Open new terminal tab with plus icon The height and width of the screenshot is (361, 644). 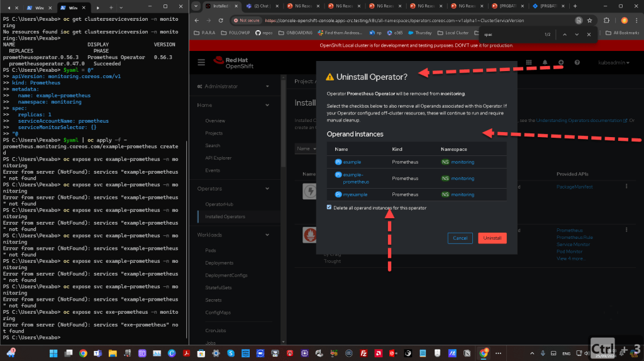pos(111,8)
